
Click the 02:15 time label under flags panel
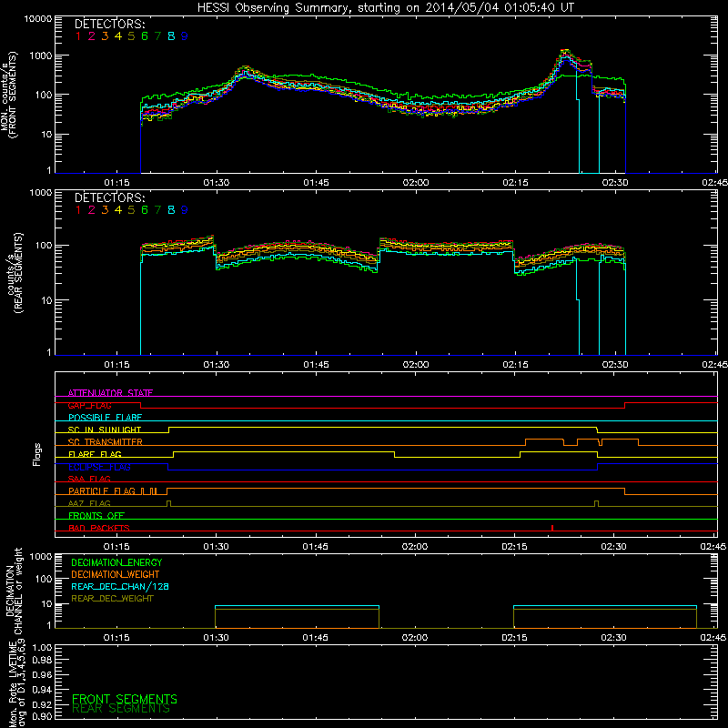pyautogui.click(x=514, y=547)
